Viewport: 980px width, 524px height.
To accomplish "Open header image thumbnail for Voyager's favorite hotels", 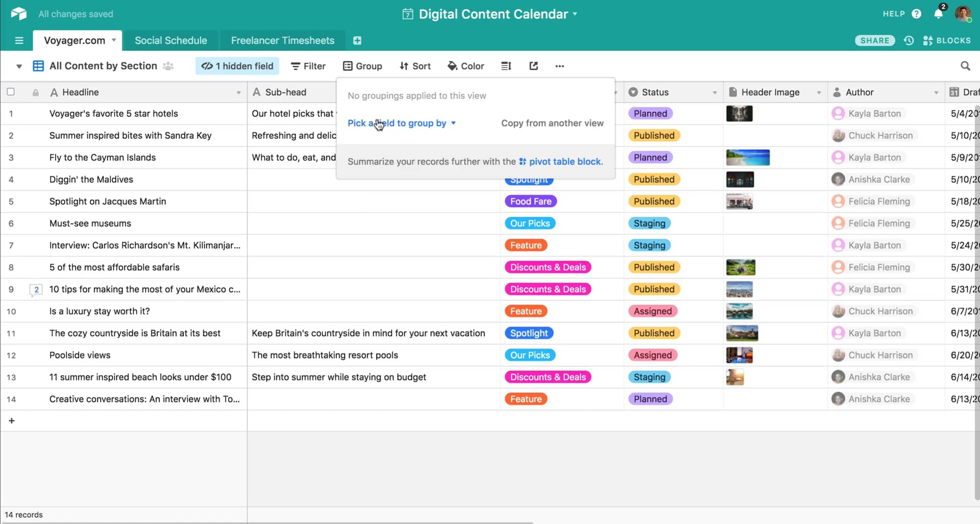I will pyautogui.click(x=739, y=113).
